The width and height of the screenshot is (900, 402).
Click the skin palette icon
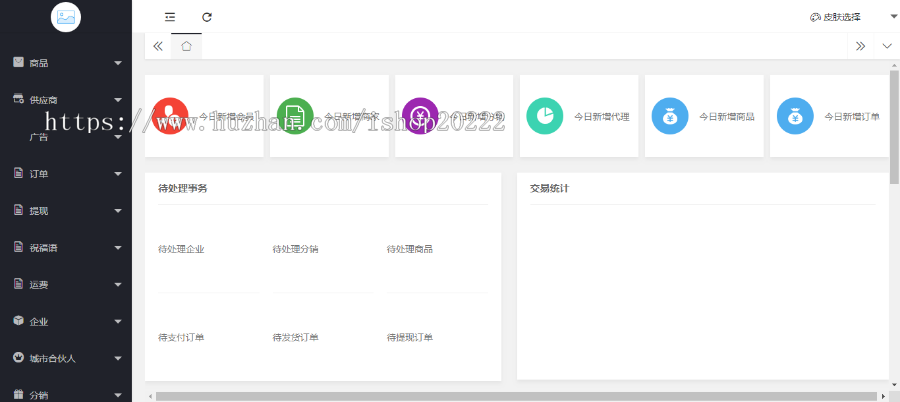[815, 18]
